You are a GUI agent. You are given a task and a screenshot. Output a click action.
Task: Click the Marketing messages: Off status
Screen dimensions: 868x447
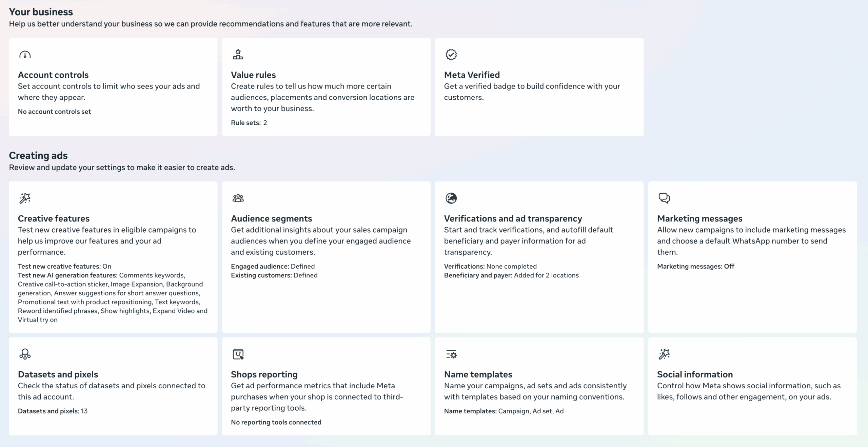tap(695, 266)
